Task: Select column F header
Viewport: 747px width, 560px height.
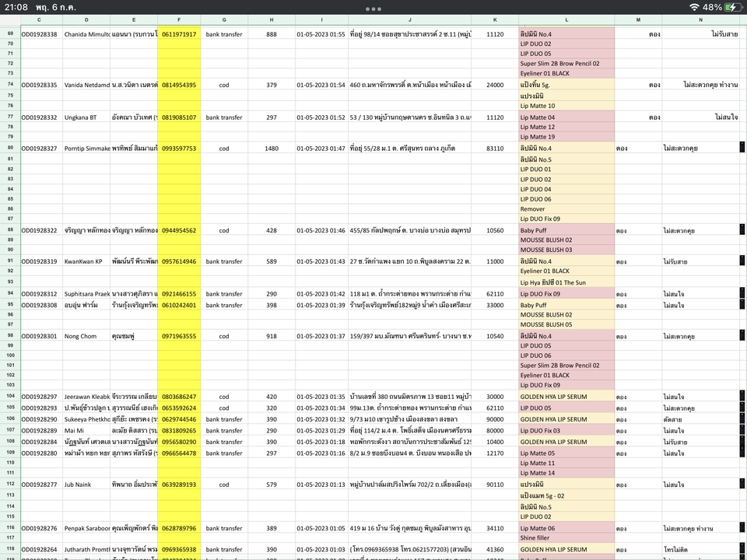Action: [179, 20]
